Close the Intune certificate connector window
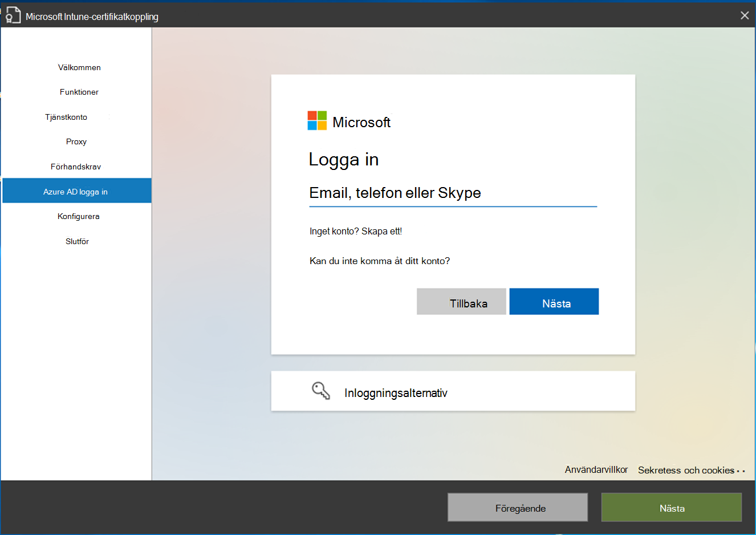This screenshot has width=756, height=535. (744, 15)
